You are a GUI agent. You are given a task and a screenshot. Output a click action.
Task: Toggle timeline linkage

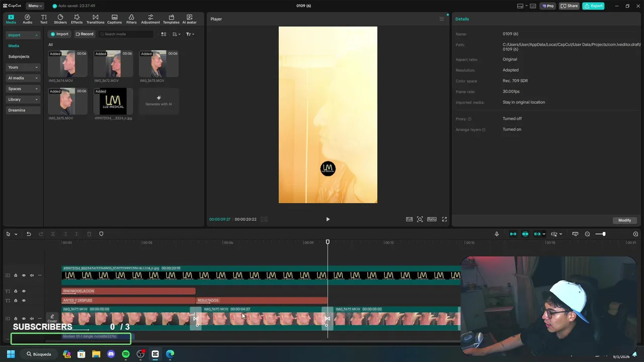tap(537, 234)
